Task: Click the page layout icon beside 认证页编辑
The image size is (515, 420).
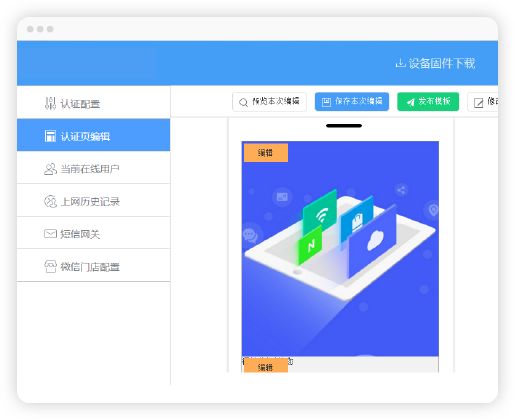Action: [x=50, y=136]
